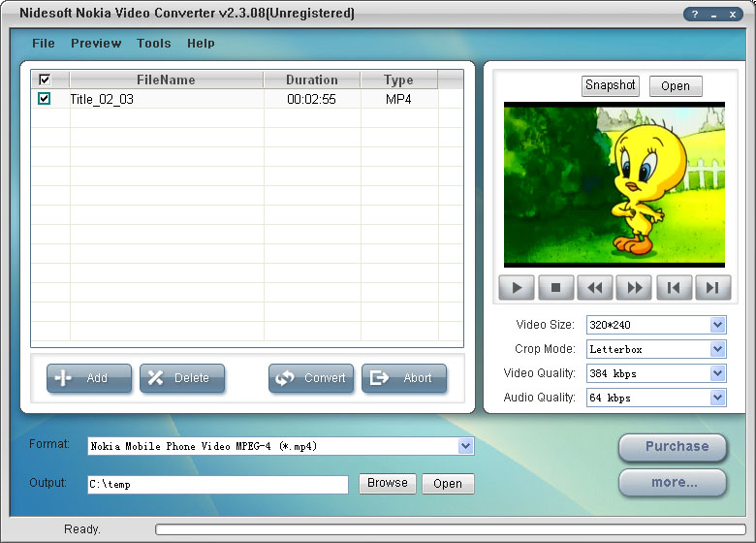Viewport: 756px width, 543px height.
Task: Open the Preview menu
Action: [x=96, y=44]
